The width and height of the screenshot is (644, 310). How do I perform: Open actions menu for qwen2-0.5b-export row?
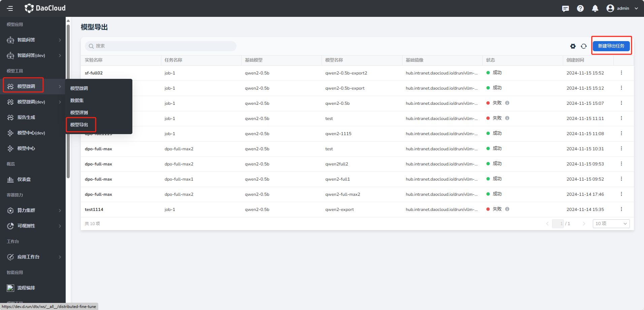pyautogui.click(x=621, y=88)
